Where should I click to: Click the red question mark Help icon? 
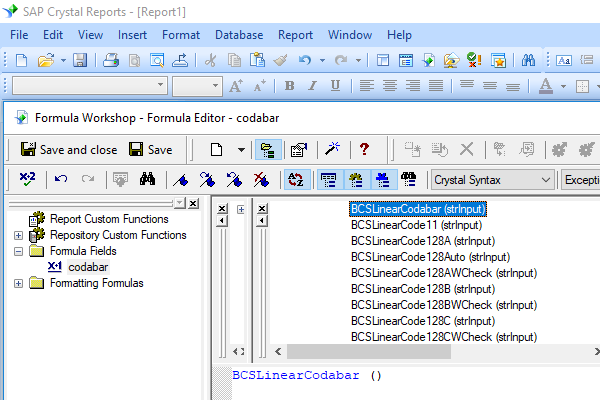coord(364,149)
